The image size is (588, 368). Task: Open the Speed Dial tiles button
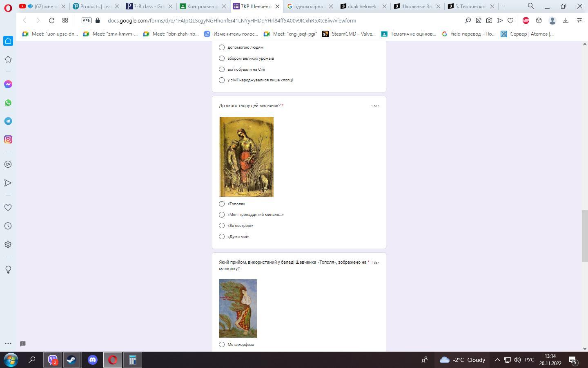click(65, 20)
